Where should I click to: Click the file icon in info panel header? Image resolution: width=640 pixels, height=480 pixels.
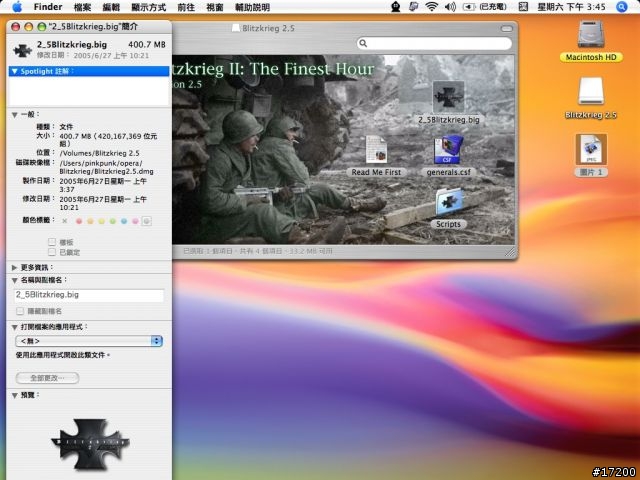22,50
